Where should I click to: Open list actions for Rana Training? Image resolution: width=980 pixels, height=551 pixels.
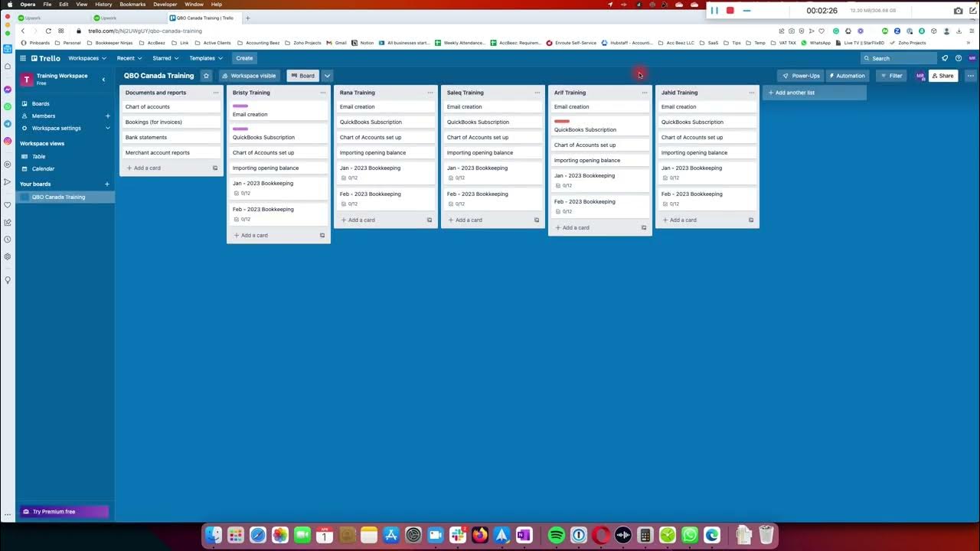point(430,93)
